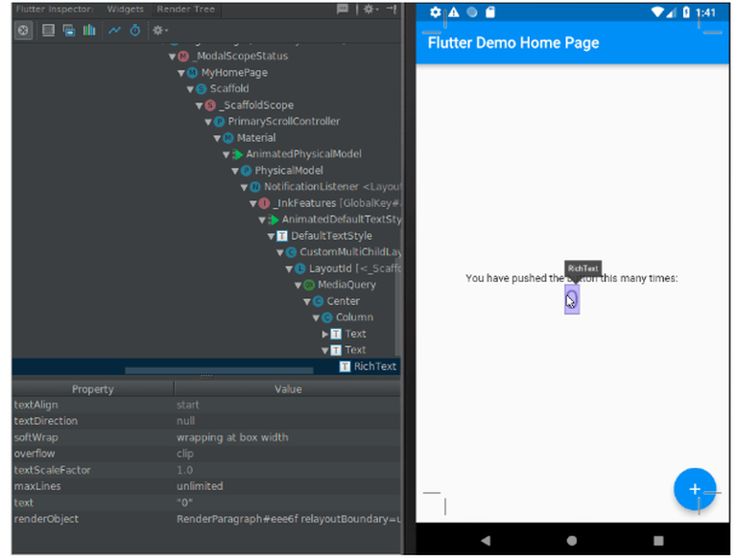
Task: Open the timeline graph icon
Action: point(114,31)
